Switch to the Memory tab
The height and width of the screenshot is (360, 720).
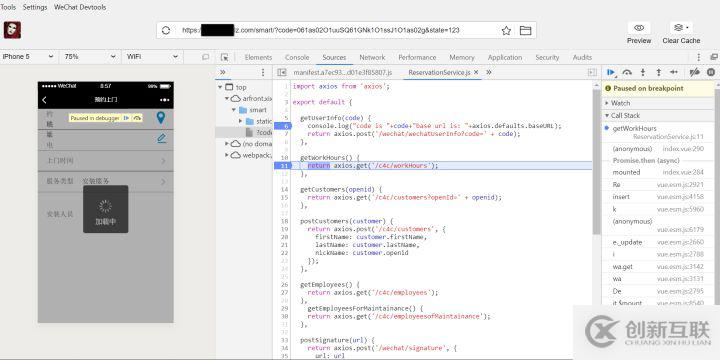[x=461, y=57]
